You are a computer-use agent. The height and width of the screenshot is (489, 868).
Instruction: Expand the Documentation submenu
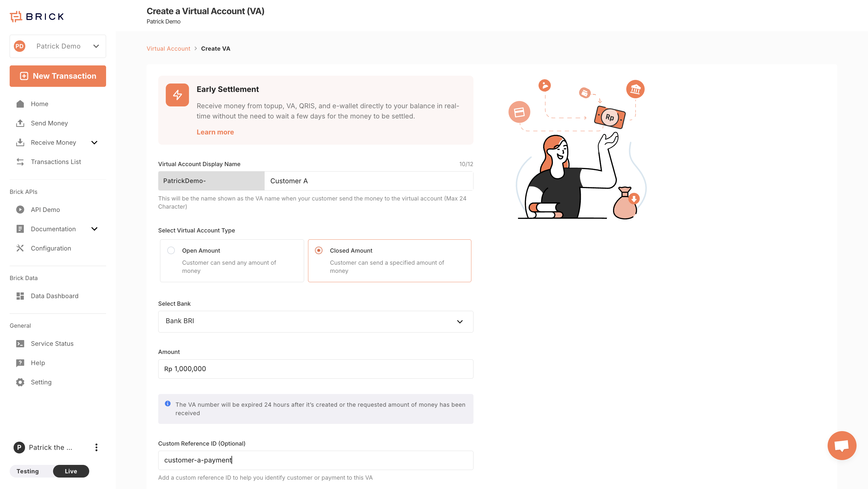pyautogui.click(x=94, y=229)
